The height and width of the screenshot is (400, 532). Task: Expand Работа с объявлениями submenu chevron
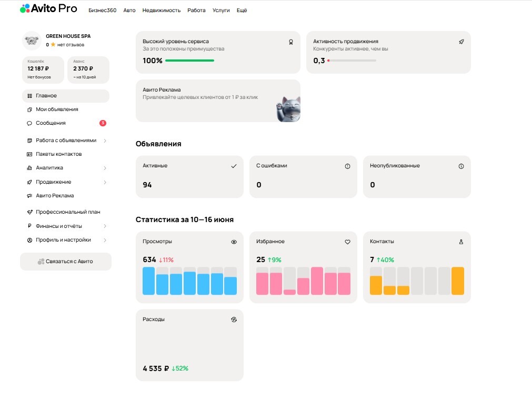pos(105,141)
